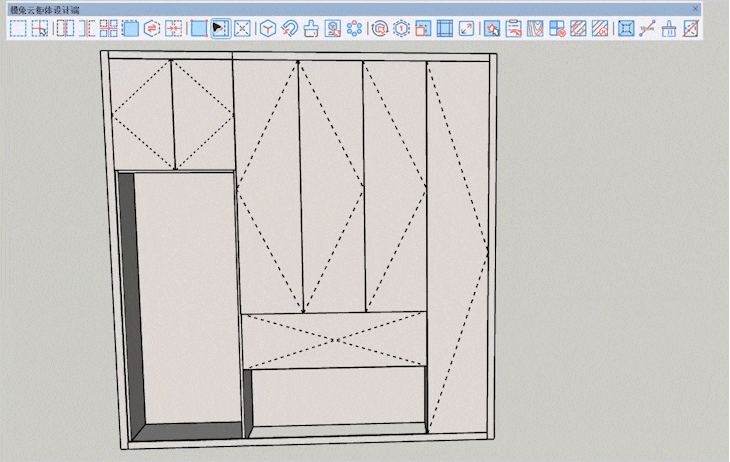Click the four-square grid layout icon
730x462 pixels.
(x=108, y=29)
